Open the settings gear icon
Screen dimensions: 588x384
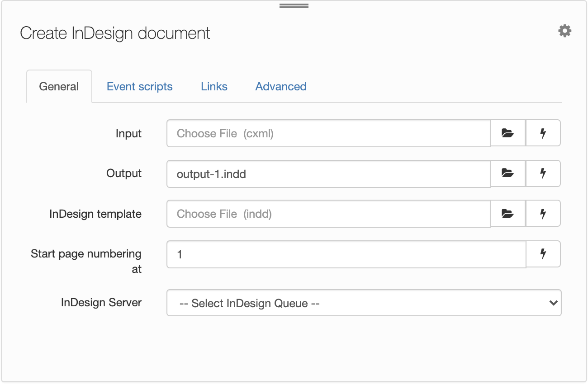pyautogui.click(x=564, y=31)
